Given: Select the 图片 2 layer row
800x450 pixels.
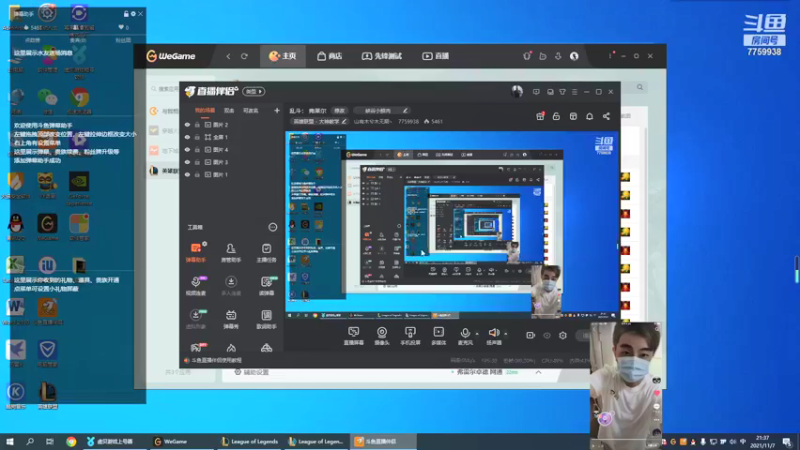Looking at the screenshot, I should 231,124.
